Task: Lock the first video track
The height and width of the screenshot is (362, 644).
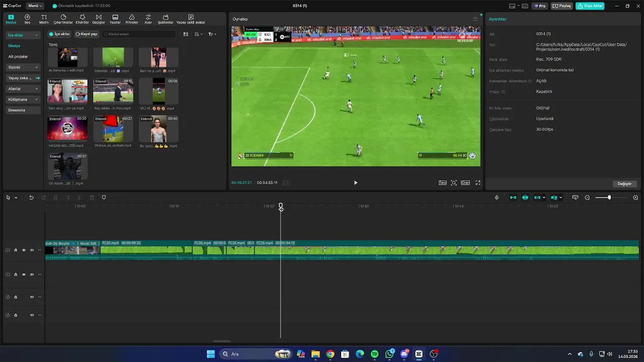Action: point(16,250)
